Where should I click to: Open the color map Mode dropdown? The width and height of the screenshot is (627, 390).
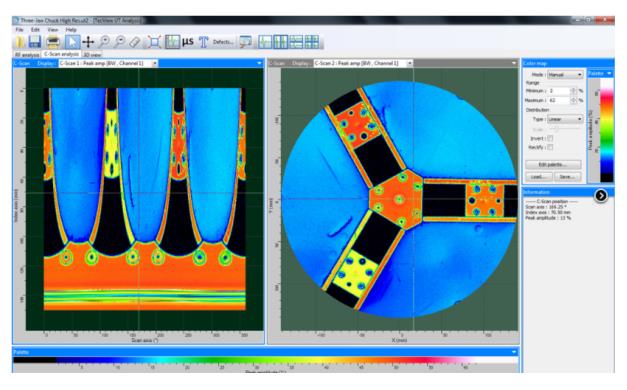(x=565, y=75)
